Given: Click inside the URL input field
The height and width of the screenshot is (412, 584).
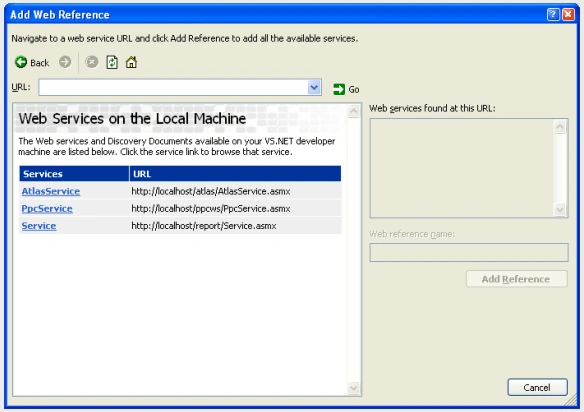Looking at the screenshot, I should pyautogui.click(x=174, y=88).
